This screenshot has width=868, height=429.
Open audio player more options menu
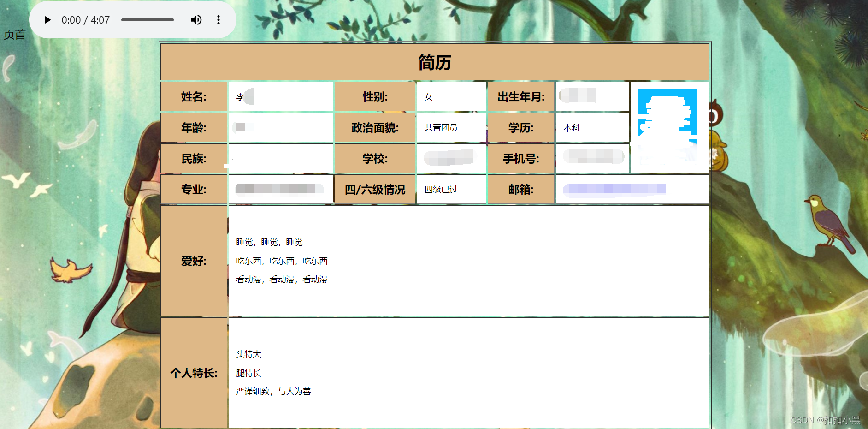pos(218,20)
